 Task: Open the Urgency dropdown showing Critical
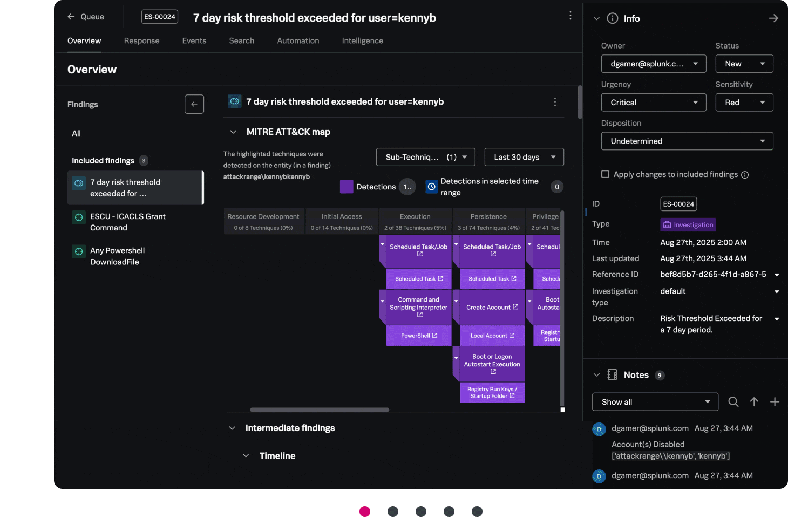coord(653,102)
